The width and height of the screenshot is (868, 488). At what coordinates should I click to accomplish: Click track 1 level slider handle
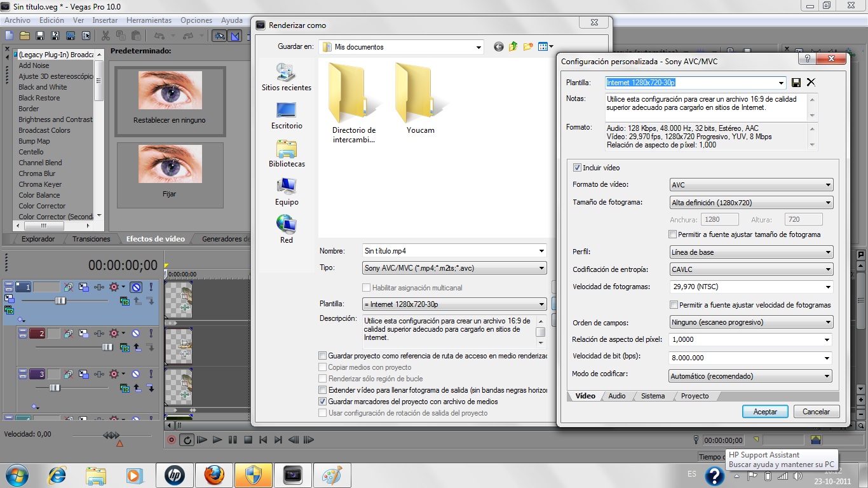60,301
